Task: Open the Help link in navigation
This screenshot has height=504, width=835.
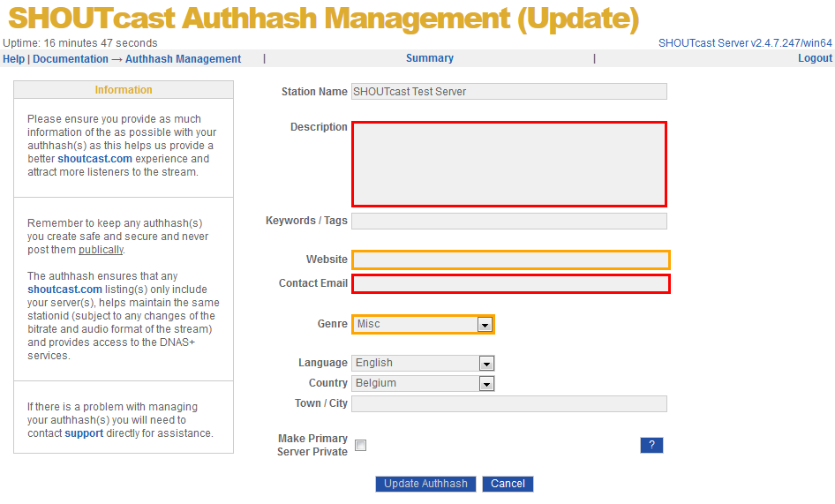Action: click(13, 59)
